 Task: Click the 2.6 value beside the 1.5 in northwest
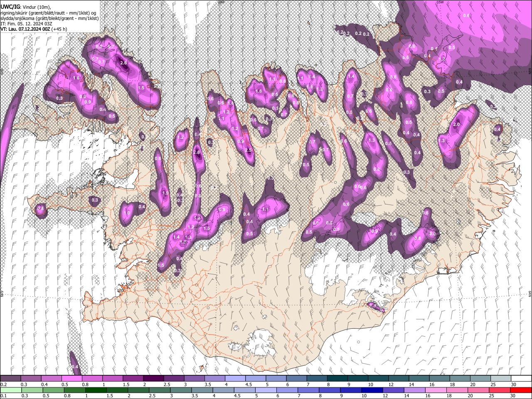click(x=123, y=63)
